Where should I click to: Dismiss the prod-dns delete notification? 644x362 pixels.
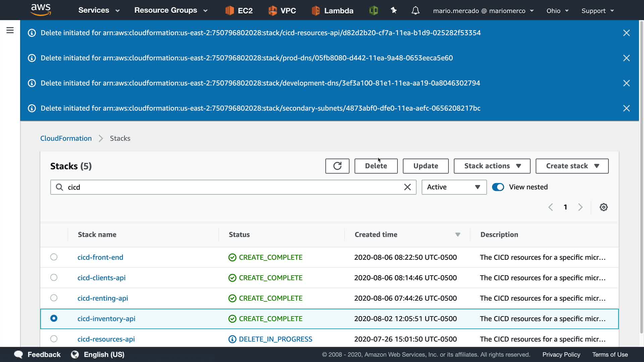tap(626, 58)
